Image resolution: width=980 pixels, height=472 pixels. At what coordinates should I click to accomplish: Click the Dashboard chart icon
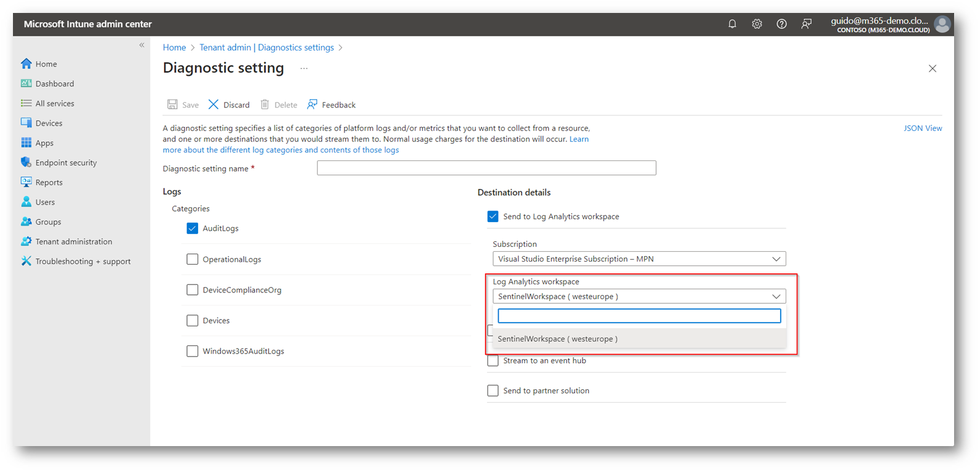26,83
